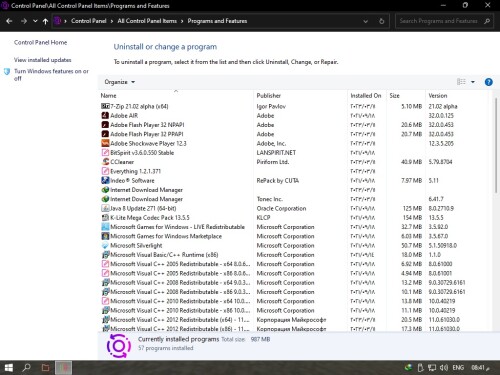Select the Microsoft Visual C++ 2005 Redistributable x86 row
The image size is (500, 375).
[x=295, y=273]
